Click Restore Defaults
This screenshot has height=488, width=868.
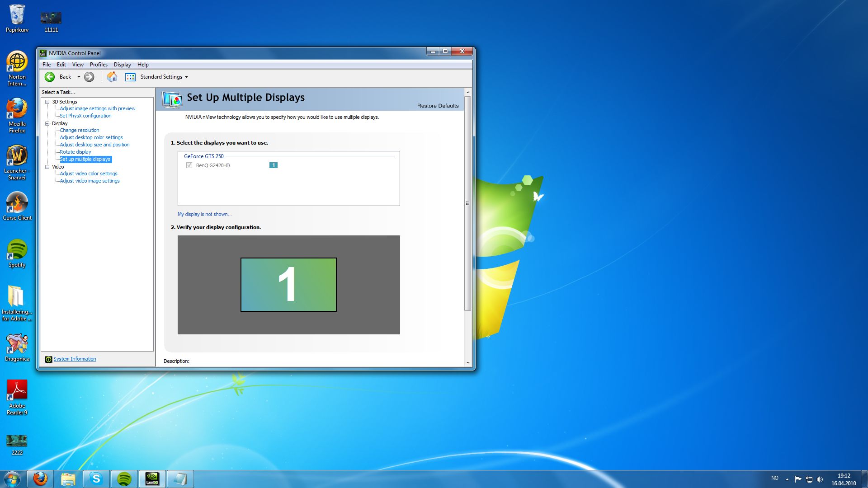point(438,106)
